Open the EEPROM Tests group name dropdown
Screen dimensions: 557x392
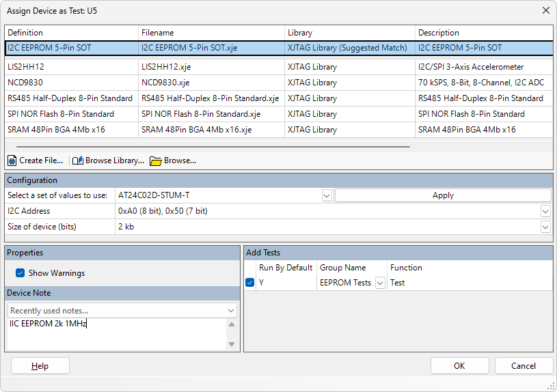click(380, 283)
